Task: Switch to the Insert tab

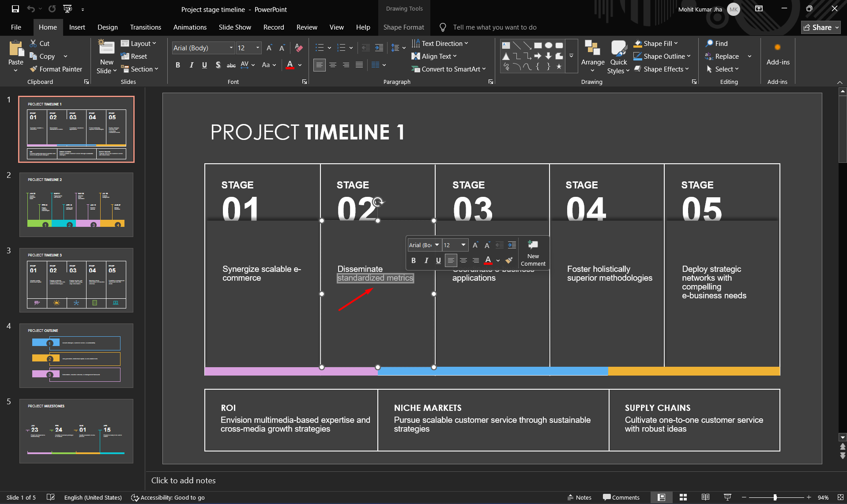Action: pos(77,27)
